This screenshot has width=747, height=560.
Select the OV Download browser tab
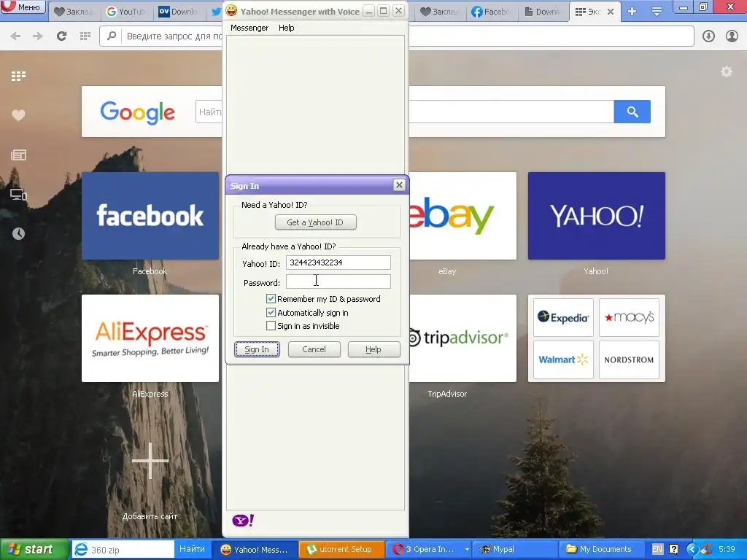[179, 12]
